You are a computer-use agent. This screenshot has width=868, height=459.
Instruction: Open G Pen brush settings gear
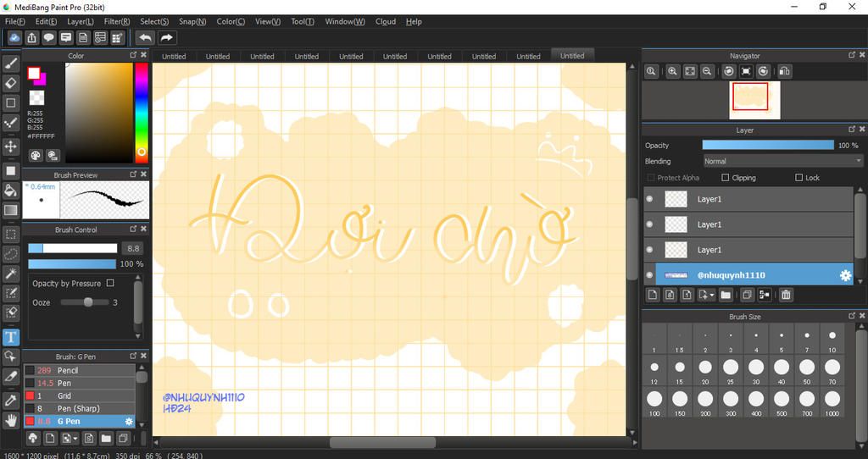pyautogui.click(x=129, y=422)
